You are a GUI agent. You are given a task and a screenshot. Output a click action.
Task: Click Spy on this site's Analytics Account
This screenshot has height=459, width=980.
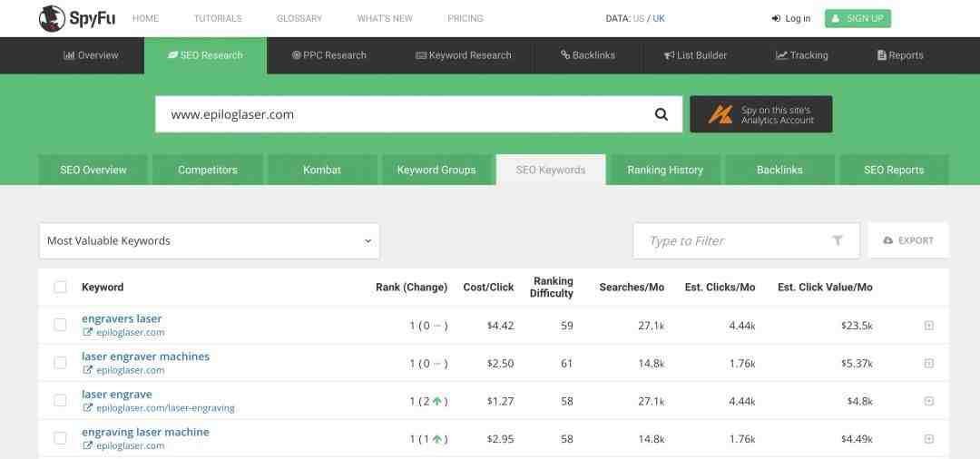(760, 114)
